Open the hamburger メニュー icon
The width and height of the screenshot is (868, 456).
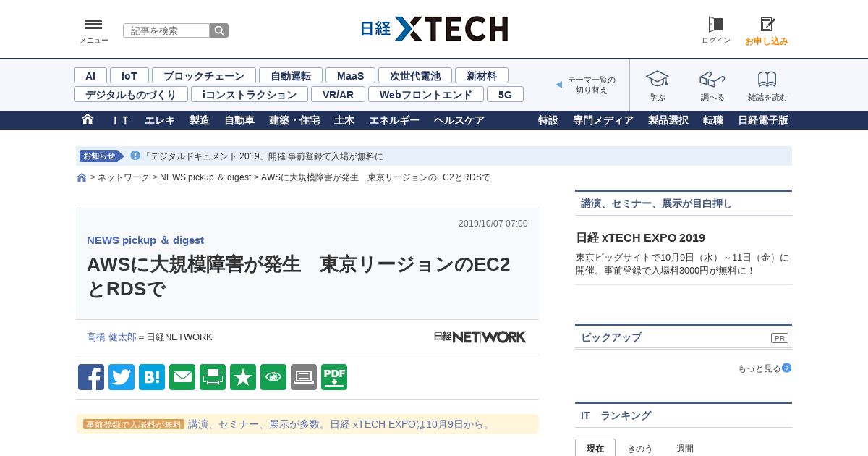point(93,25)
